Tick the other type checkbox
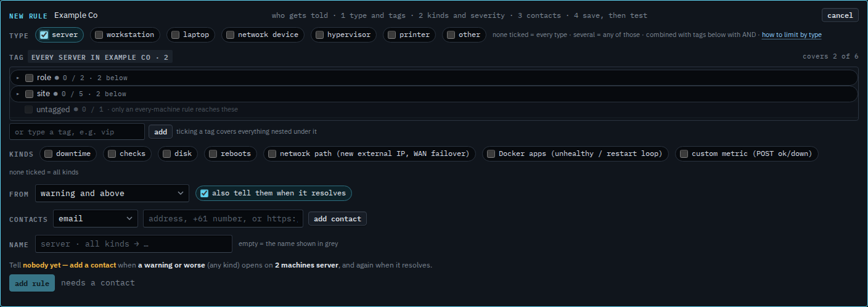 pyautogui.click(x=451, y=35)
